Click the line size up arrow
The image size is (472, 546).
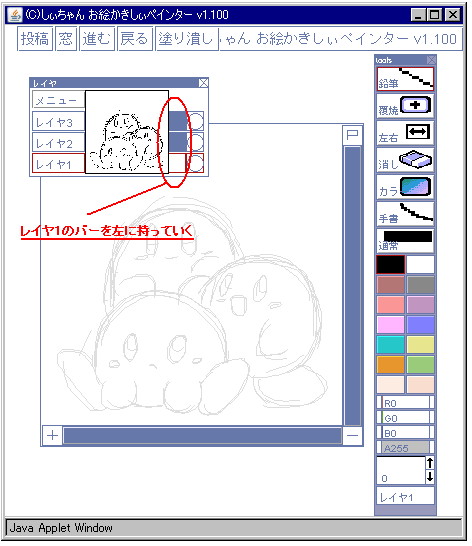point(430,463)
